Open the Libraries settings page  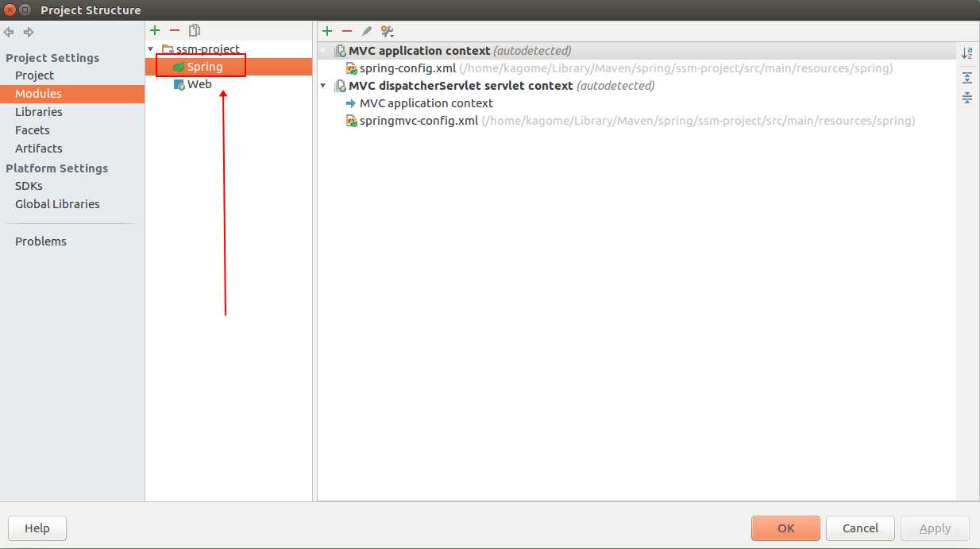(39, 112)
